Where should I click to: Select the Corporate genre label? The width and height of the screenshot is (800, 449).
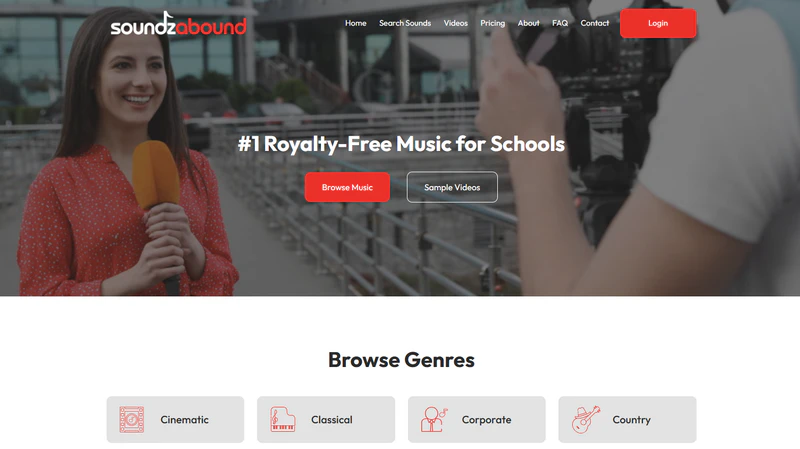tap(486, 419)
